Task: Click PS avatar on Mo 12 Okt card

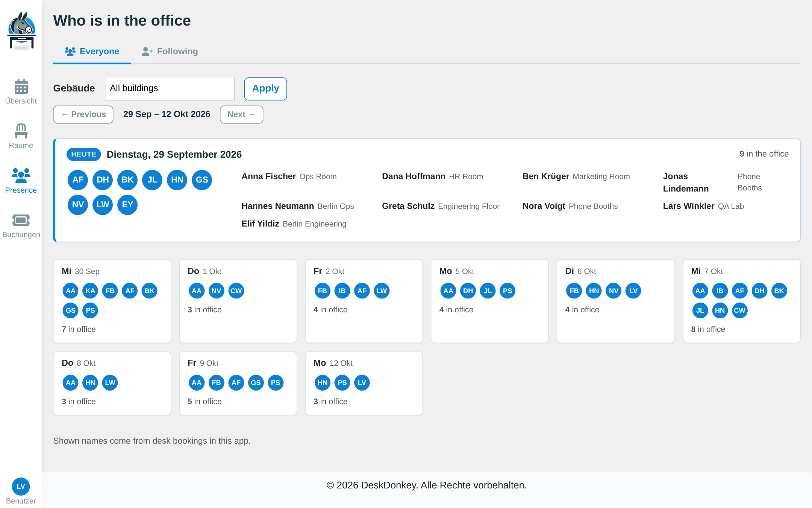Action: point(342,383)
